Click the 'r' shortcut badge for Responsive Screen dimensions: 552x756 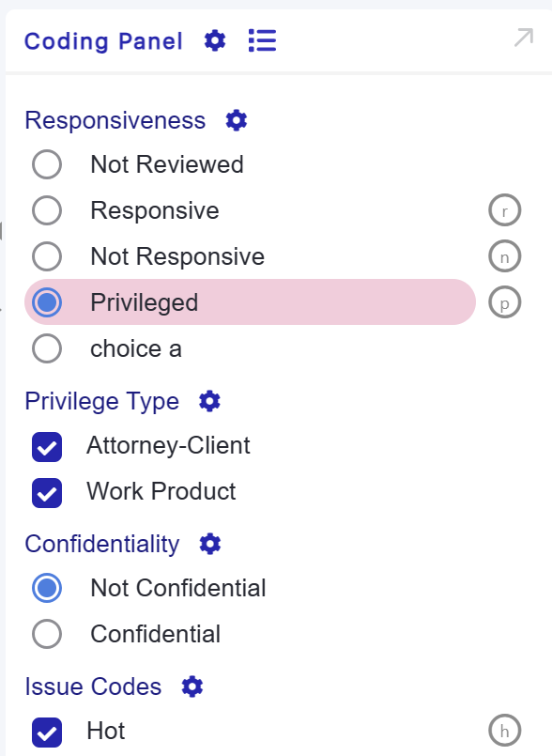(505, 210)
